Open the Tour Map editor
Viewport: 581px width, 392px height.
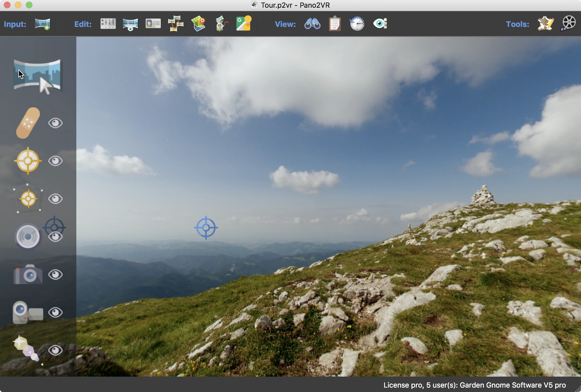[x=198, y=24]
